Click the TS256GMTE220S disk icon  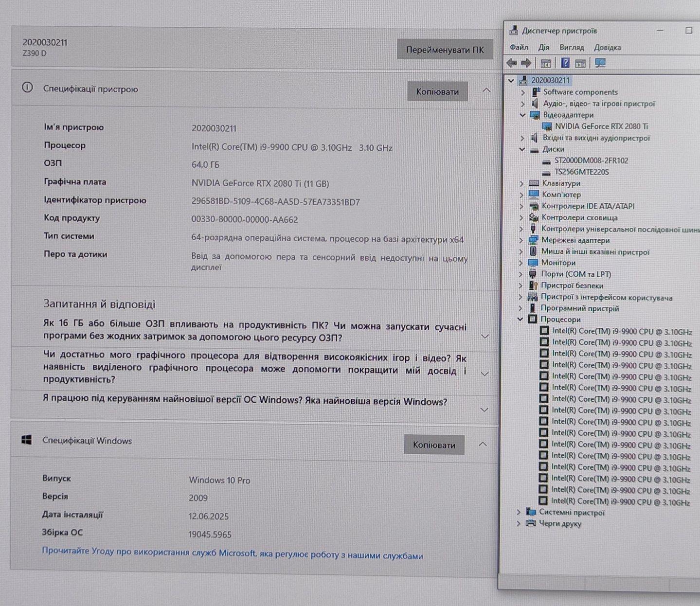pos(546,172)
